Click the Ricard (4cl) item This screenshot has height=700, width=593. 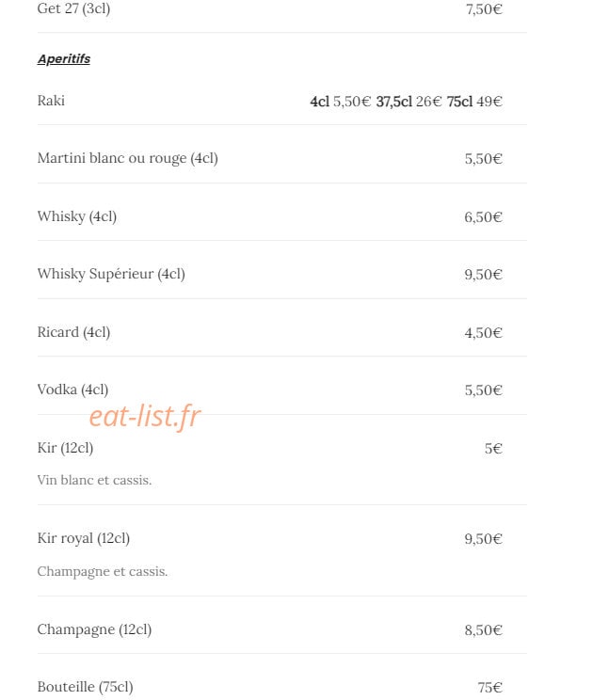tap(73, 332)
